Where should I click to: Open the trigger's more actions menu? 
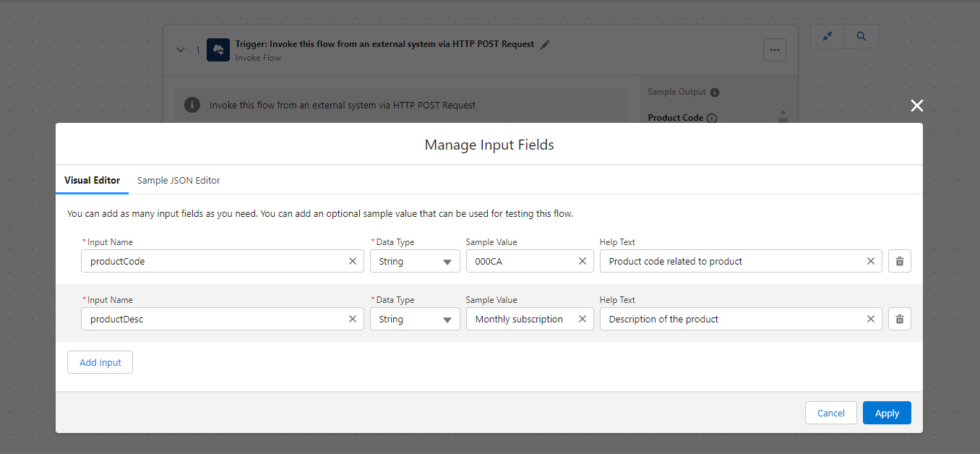pos(774,49)
